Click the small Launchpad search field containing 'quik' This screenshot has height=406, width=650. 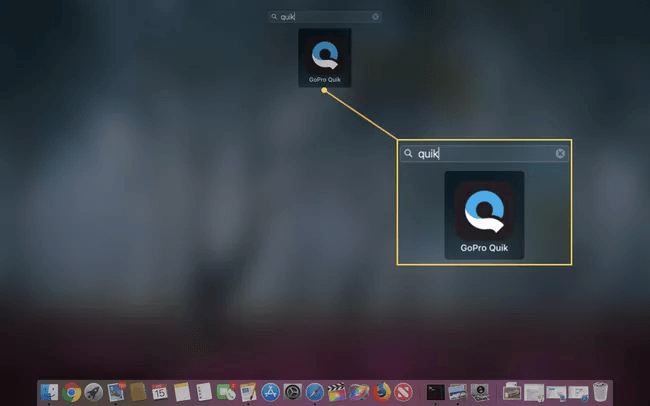pyautogui.click(x=325, y=17)
